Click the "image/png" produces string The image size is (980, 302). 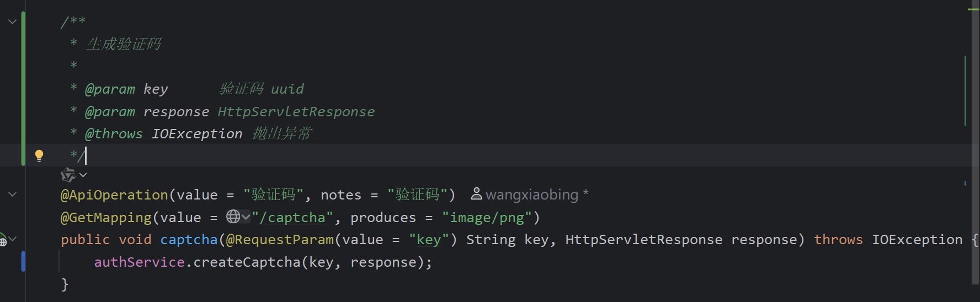(487, 218)
